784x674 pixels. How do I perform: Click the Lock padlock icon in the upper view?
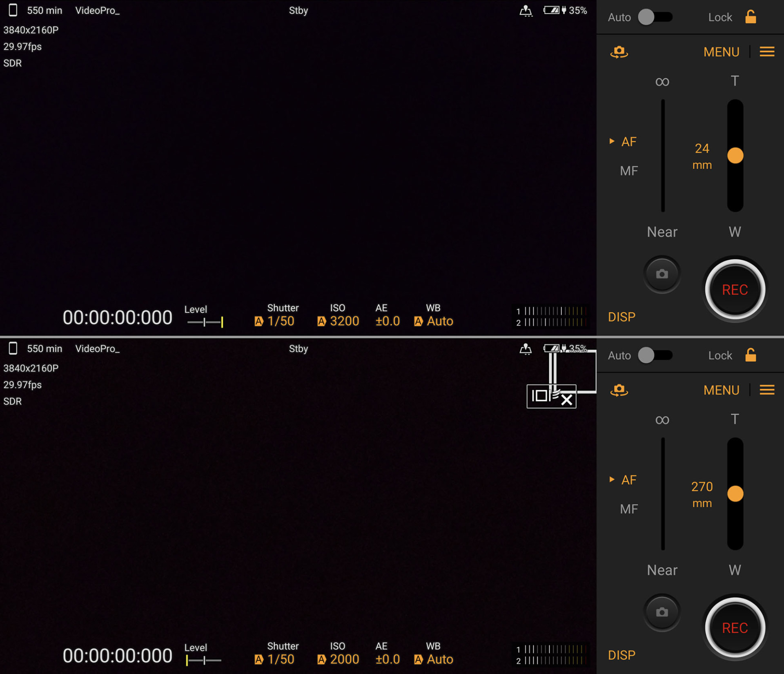(751, 17)
